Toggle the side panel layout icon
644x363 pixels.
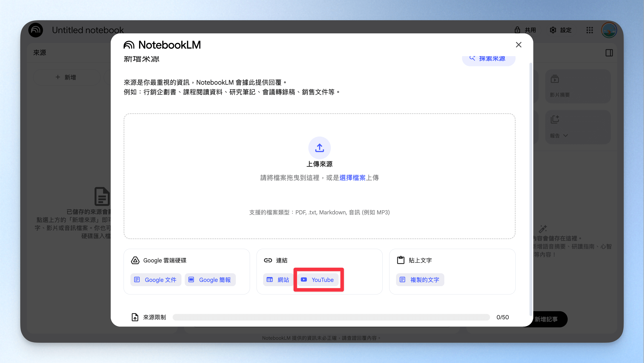point(609,53)
